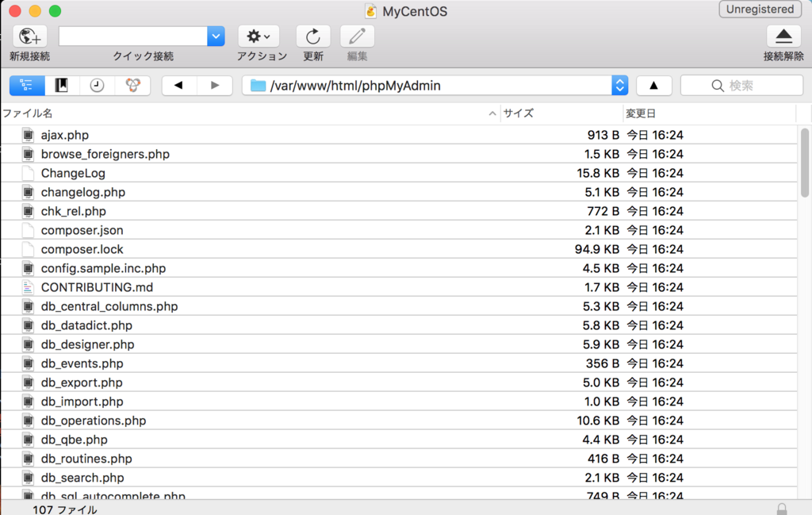Select the changelog.php file icon
Image resolution: width=812 pixels, height=515 pixels.
(28, 192)
